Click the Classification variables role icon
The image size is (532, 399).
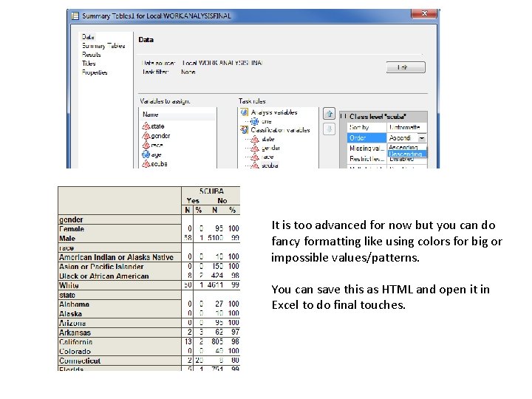(245, 130)
